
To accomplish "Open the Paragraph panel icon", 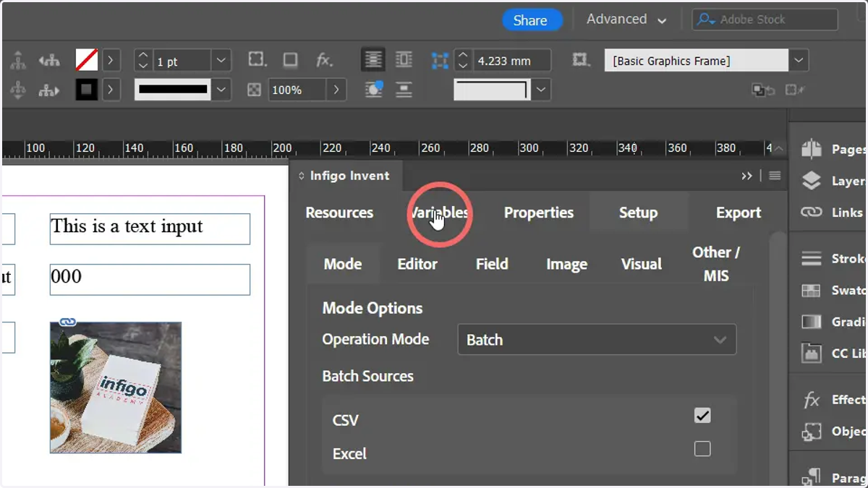I will 812,476.
